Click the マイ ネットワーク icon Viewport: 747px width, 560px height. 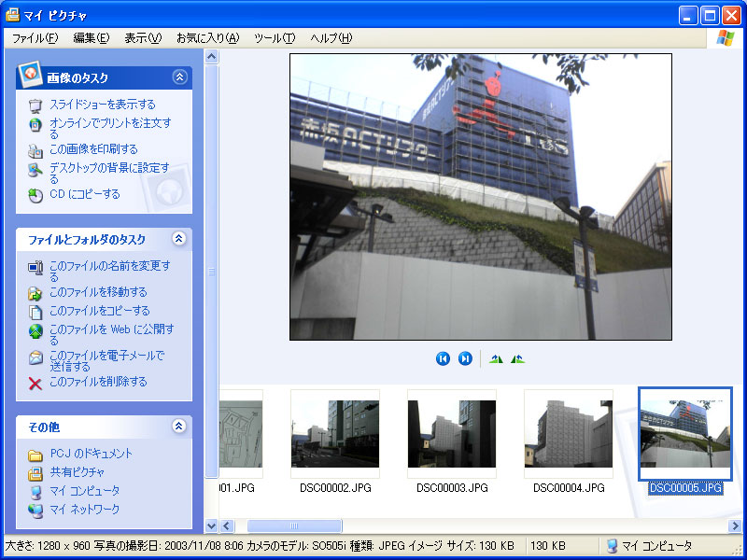pos(35,510)
